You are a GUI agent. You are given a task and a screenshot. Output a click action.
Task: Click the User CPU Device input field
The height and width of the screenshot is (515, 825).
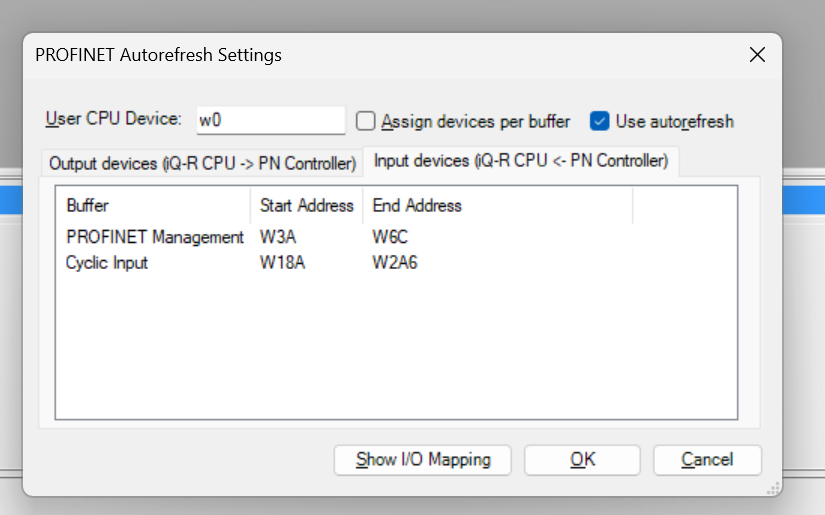coord(271,120)
